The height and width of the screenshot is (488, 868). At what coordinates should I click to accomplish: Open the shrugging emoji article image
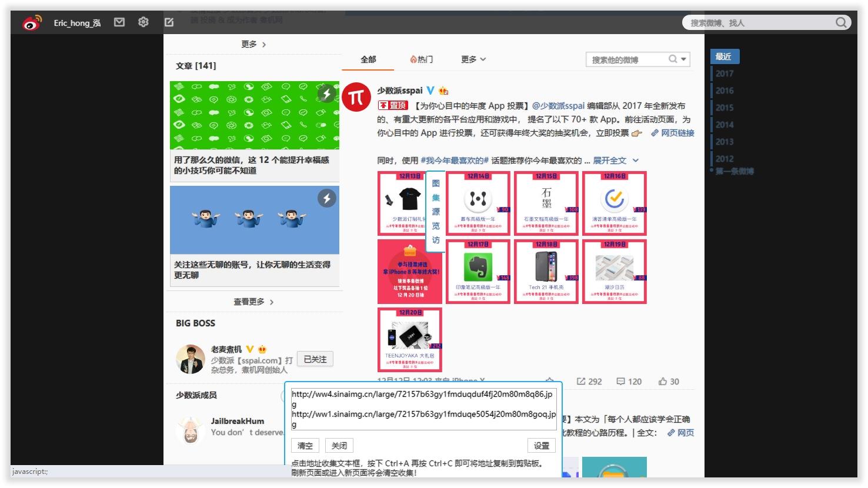tap(255, 220)
